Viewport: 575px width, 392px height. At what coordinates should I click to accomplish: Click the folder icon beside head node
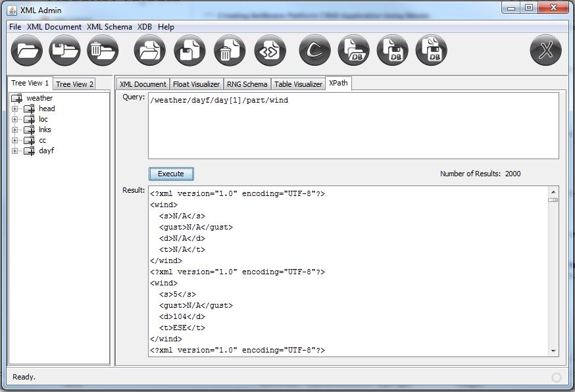[x=30, y=109]
